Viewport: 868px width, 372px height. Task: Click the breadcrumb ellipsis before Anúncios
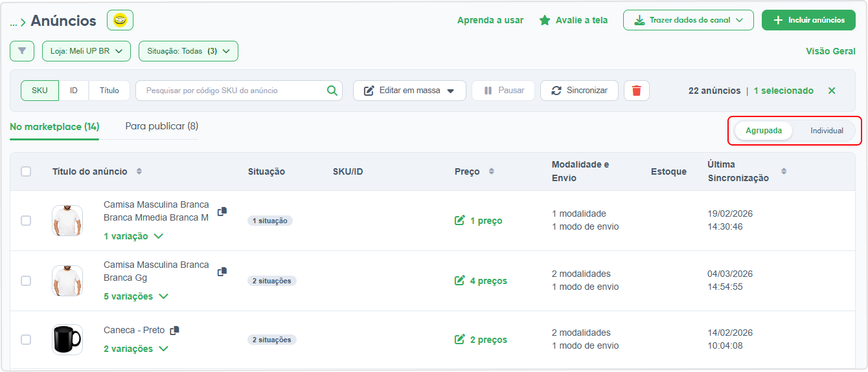click(14, 23)
